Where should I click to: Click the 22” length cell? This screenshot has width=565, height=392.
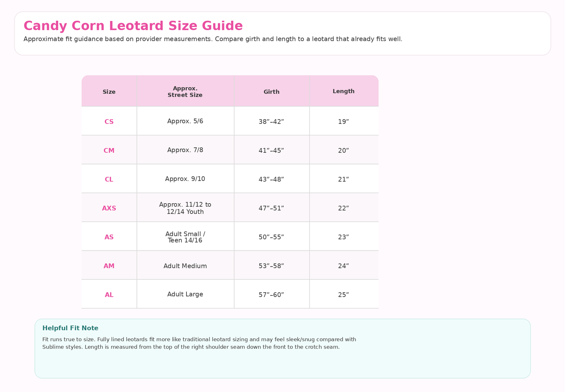click(344, 208)
